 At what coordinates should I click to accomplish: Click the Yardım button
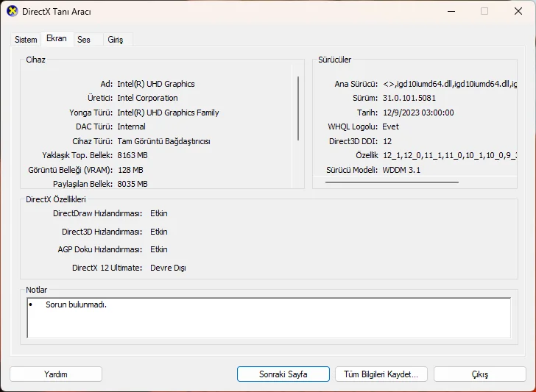(x=56, y=374)
